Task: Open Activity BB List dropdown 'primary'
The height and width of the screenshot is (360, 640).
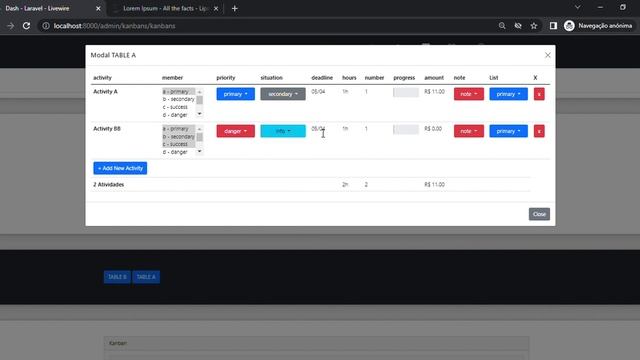Action: coord(509,131)
